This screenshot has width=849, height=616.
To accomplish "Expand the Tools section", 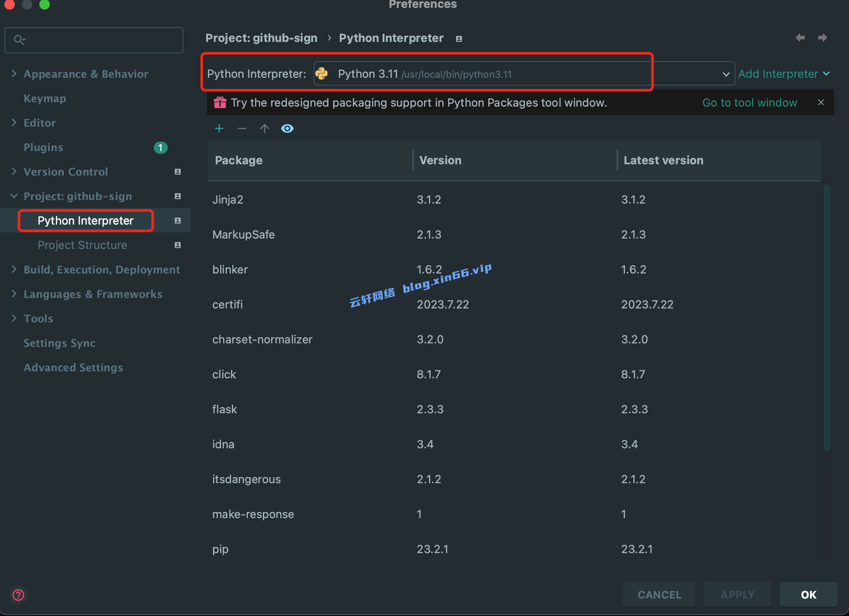I will pyautogui.click(x=14, y=318).
